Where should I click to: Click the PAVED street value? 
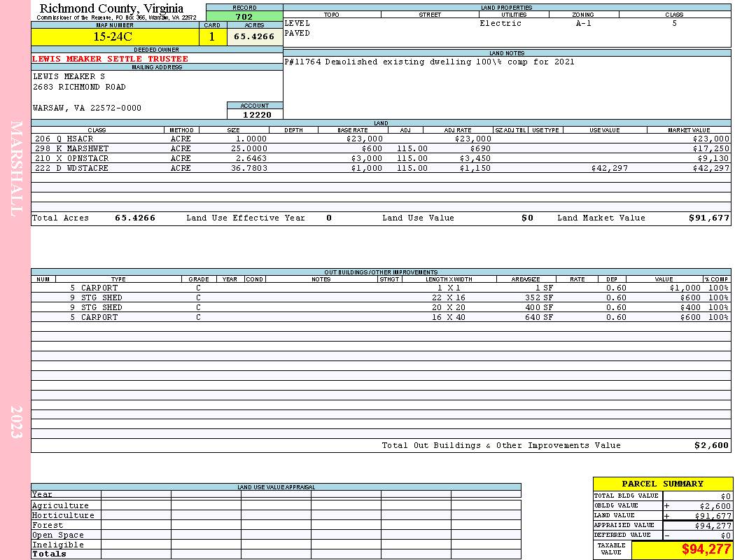tap(297, 34)
